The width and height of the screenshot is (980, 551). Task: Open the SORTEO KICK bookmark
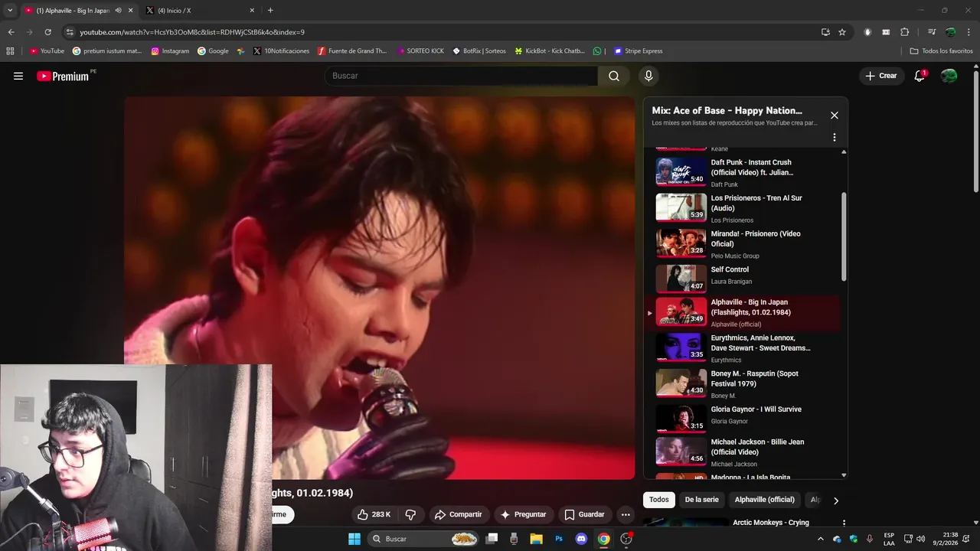click(x=420, y=51)
